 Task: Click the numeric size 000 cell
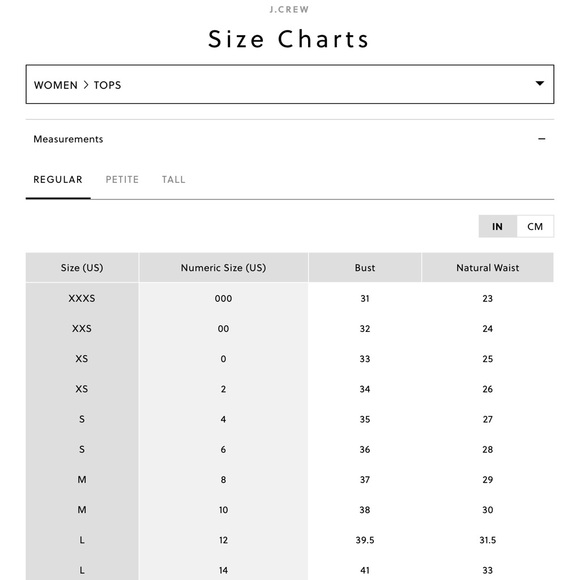point(223,299)
